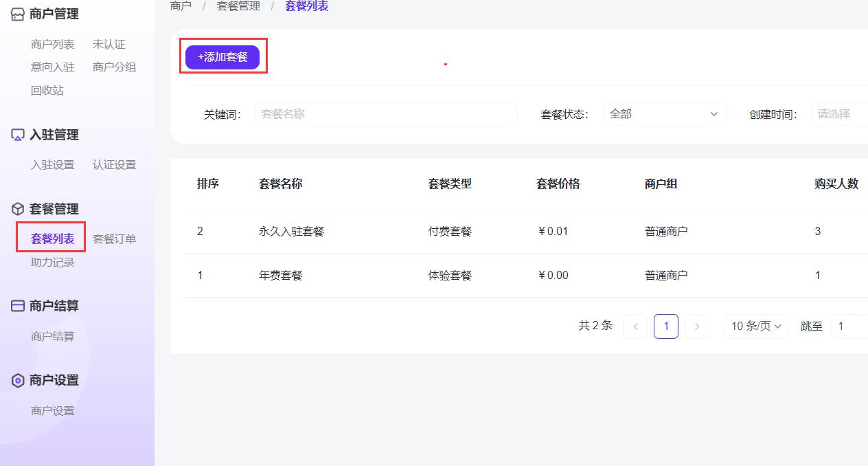Click 商户组 column header
868x466 pixels.
coord(661,184)
